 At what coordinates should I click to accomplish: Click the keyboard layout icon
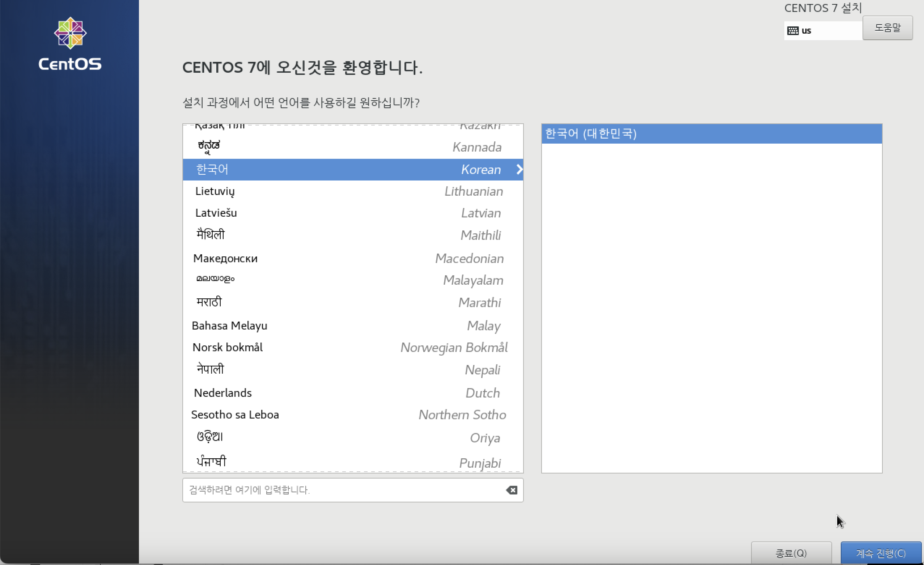click(x=792, y=31)
